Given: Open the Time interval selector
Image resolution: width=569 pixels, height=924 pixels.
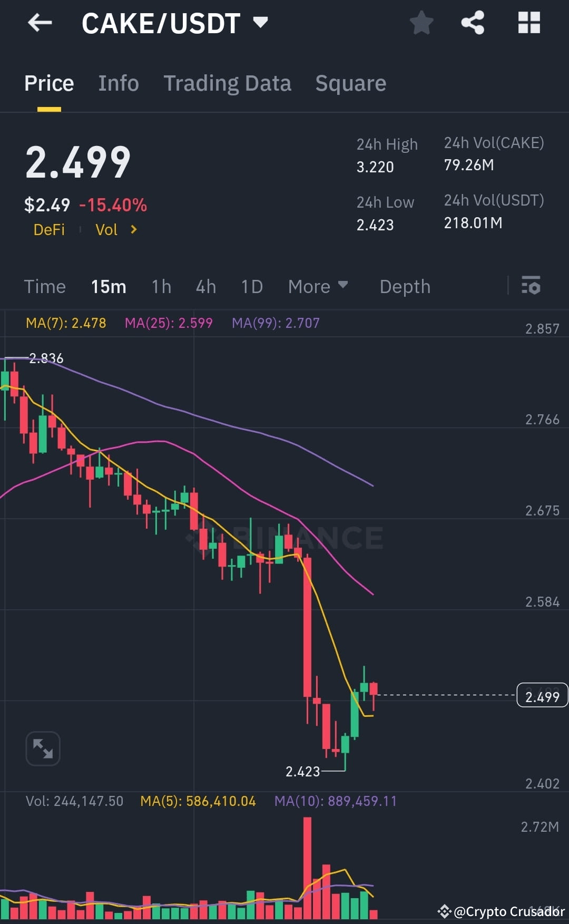Looking at the screenshot, I should (x=44, y=286).
